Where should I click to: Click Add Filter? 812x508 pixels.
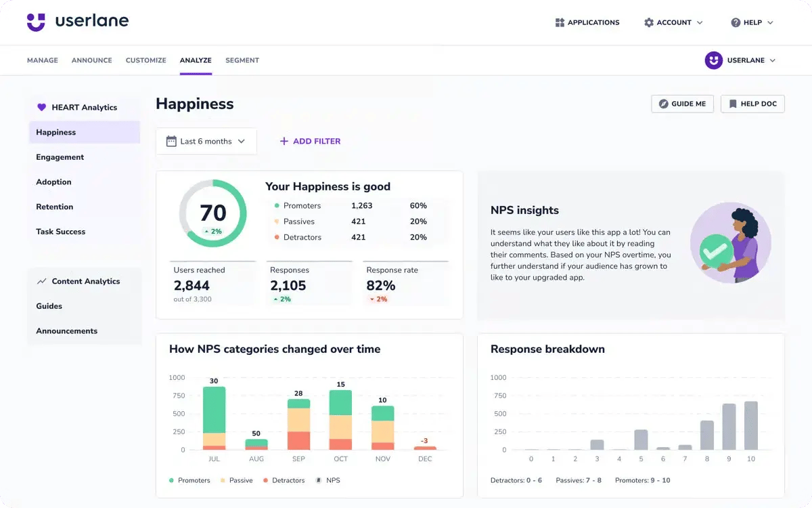click(x=310, y=141)
